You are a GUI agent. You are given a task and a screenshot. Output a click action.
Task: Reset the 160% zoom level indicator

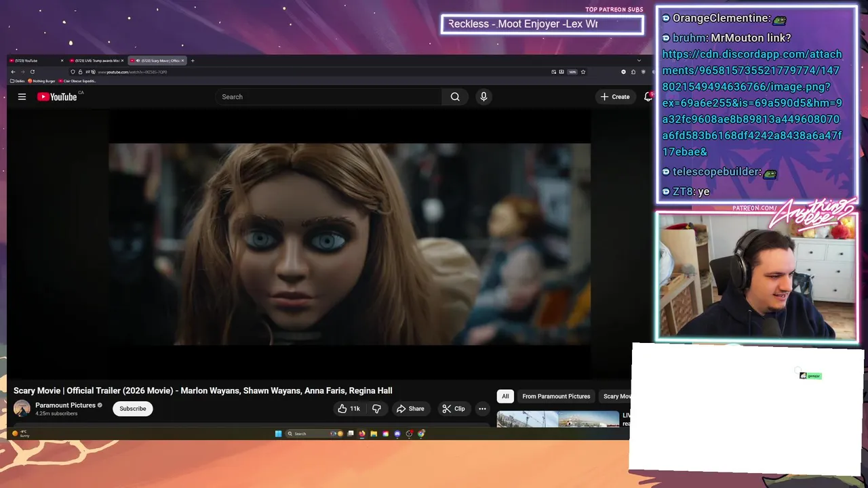[x=572, y=72]
